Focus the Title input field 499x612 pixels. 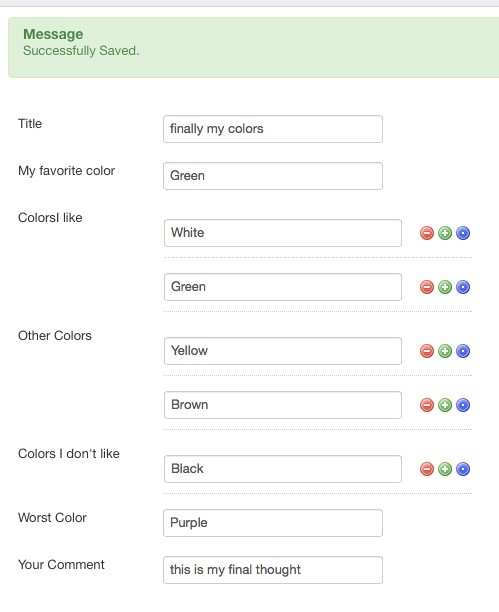click(x=273, y=129)
